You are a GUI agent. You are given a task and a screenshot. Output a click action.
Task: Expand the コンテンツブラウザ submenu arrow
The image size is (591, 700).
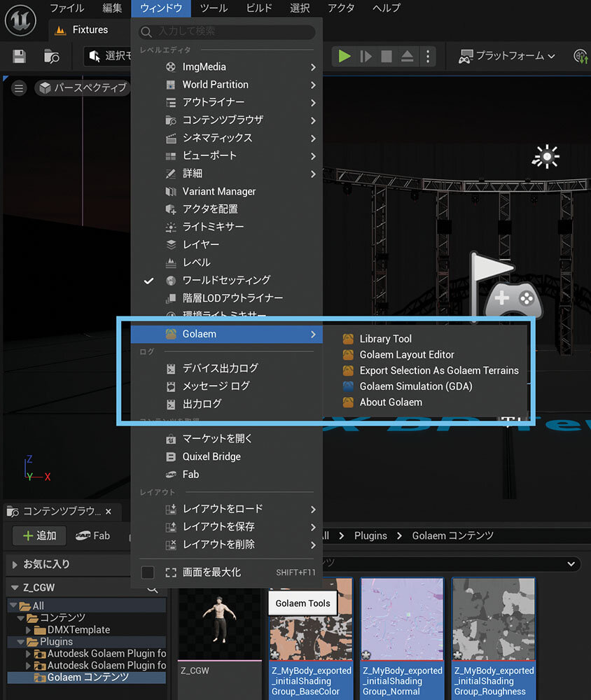tap(313, 120)
